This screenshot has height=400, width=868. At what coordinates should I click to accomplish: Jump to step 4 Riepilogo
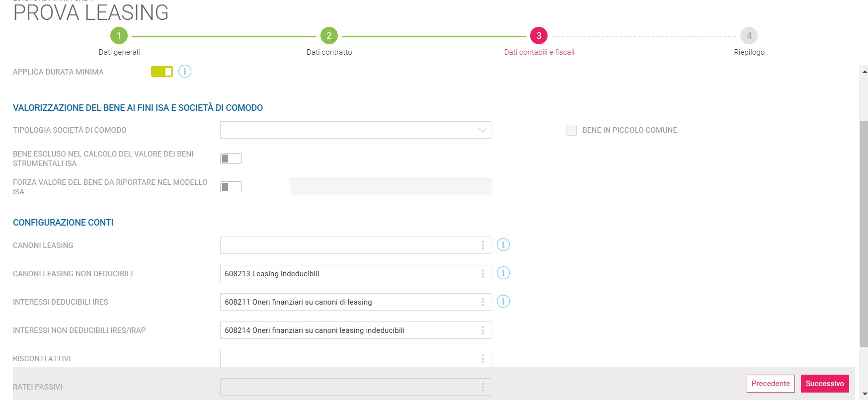749,36
